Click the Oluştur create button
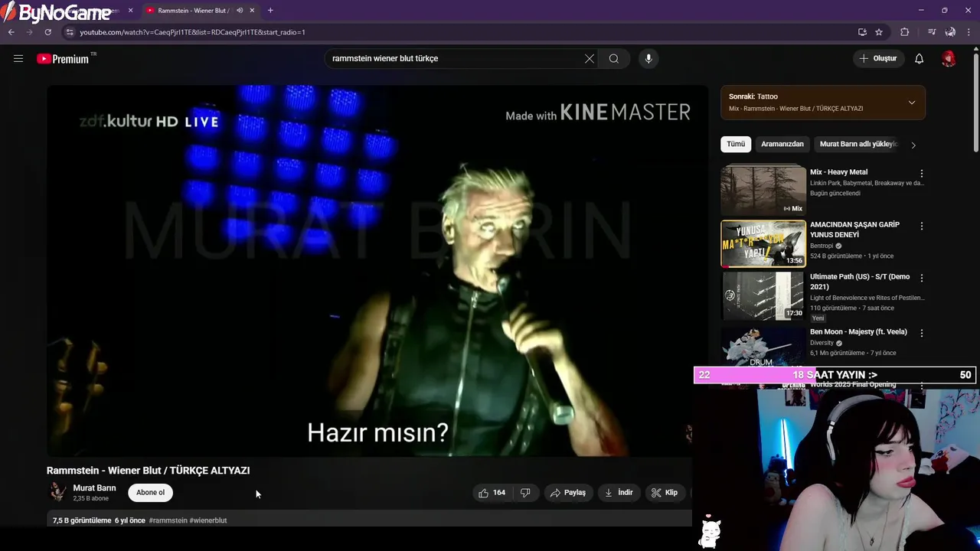 click(878, 58)
